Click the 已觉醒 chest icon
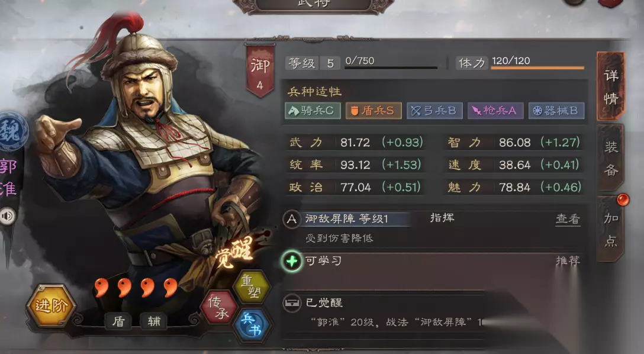Image resolution: width=644 pixels, height=354 pixels. (292, 303)
